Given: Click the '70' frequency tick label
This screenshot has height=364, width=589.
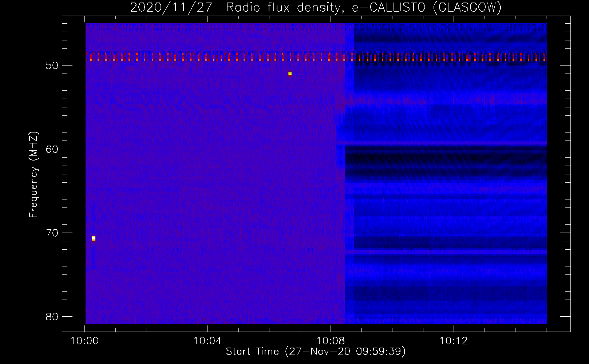Looking at the screenshot, I should click(x=53, y=233).
